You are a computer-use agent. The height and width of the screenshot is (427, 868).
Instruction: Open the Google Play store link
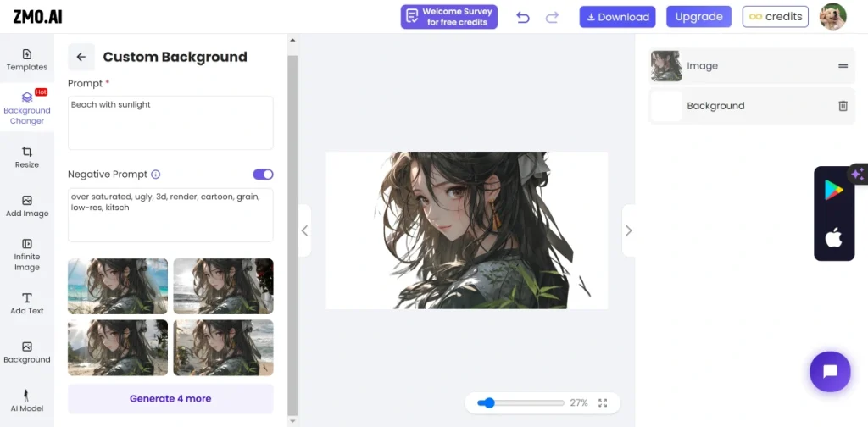coord(833,191)
